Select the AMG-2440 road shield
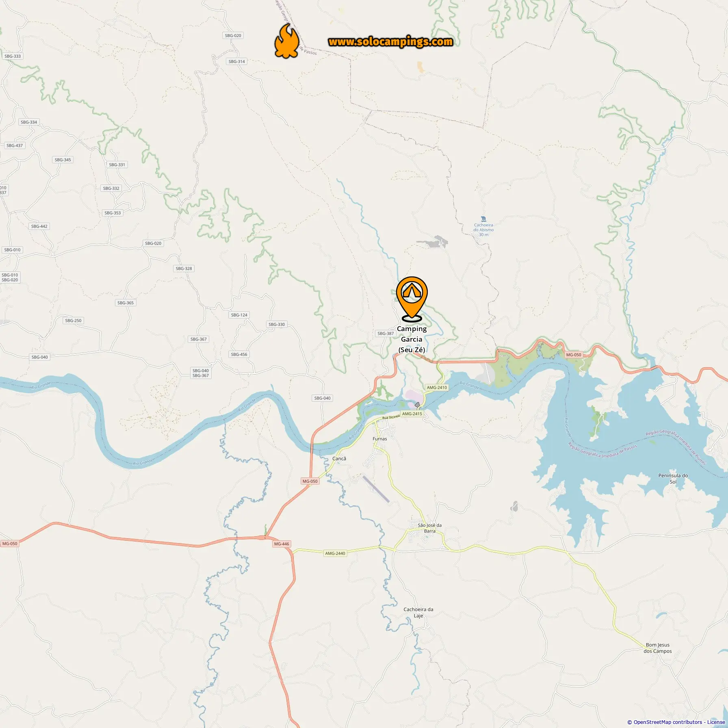Screen dimensions: 728x728 335,553
